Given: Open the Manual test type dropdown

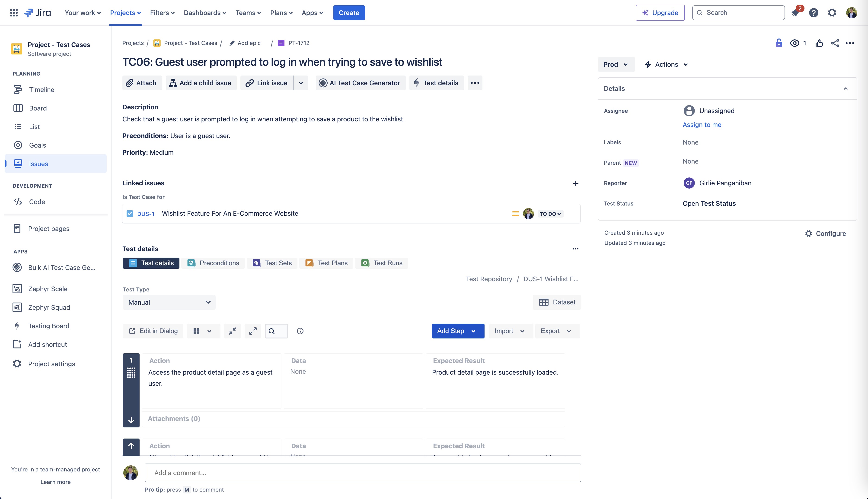Looking at the screenshot, I should point(169,302).
